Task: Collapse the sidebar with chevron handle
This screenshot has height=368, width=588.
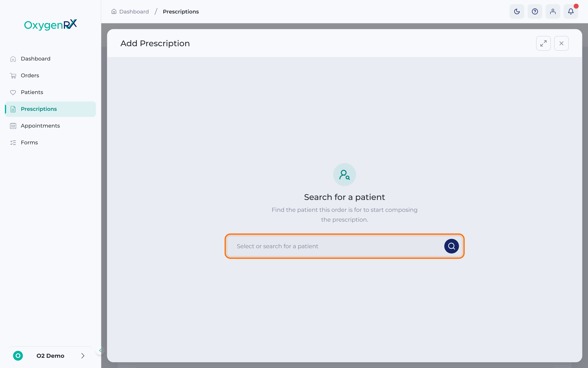Action: (100, 350)
